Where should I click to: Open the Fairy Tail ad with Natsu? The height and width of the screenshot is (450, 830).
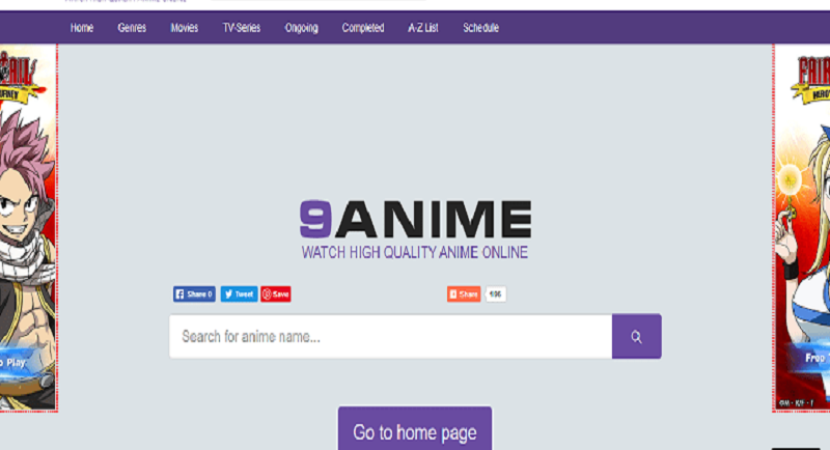[29, 228]
